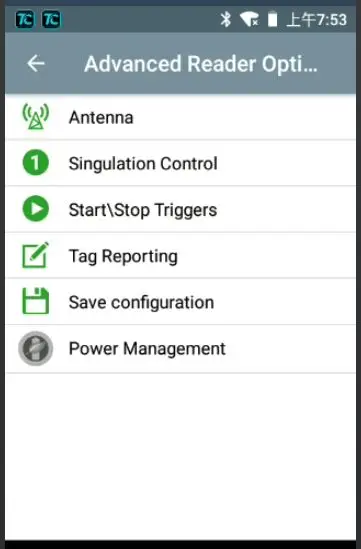Click the green antenna tower icon
Image resolution: width=361 pixels, height=549 pixels.
coord(35,117)
